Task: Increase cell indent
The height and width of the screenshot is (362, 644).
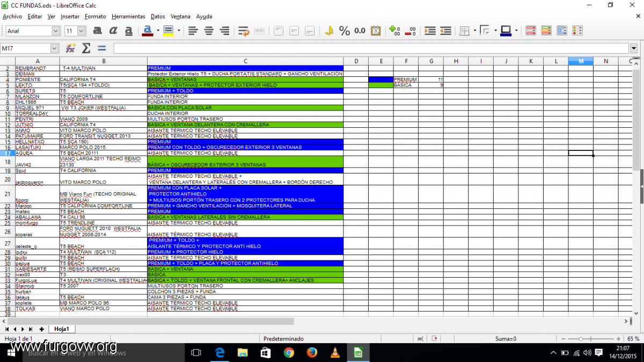Action: pyautogui.click(x=430, y=31)
